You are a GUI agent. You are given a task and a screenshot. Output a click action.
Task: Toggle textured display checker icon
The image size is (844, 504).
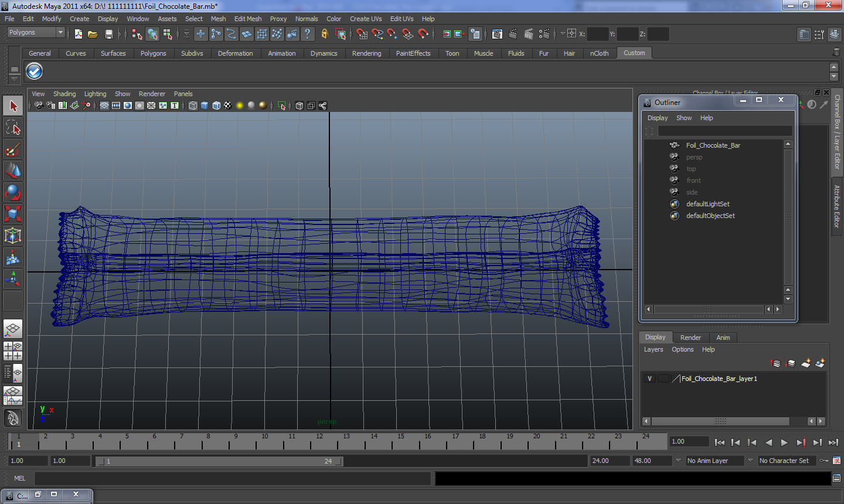(228, 105)
